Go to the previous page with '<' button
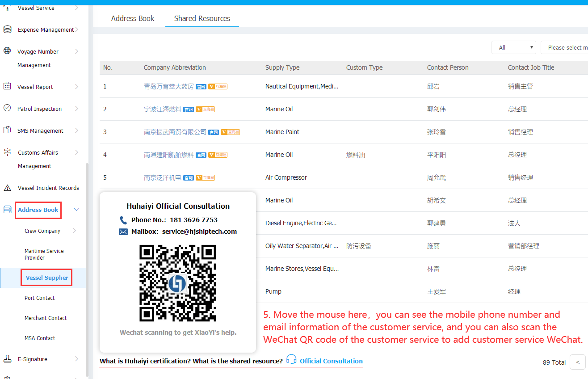The height and width of the screenshot is (379, 588). [578, 362]
